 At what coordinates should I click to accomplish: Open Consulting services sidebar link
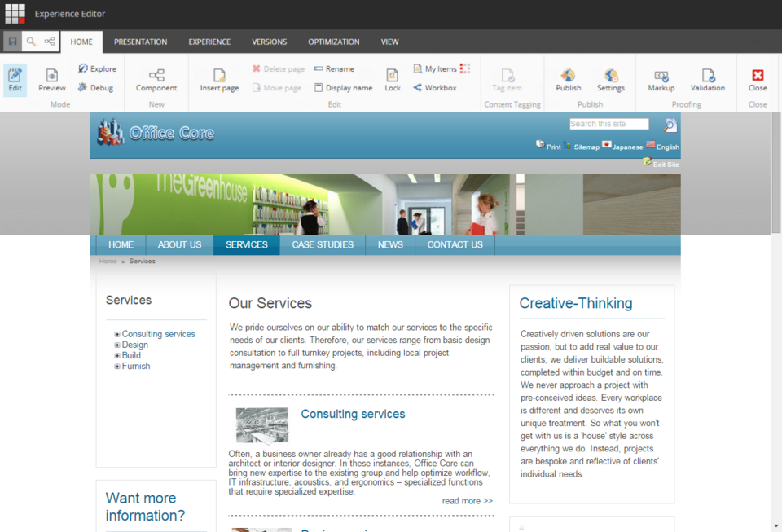pos(159,334)
